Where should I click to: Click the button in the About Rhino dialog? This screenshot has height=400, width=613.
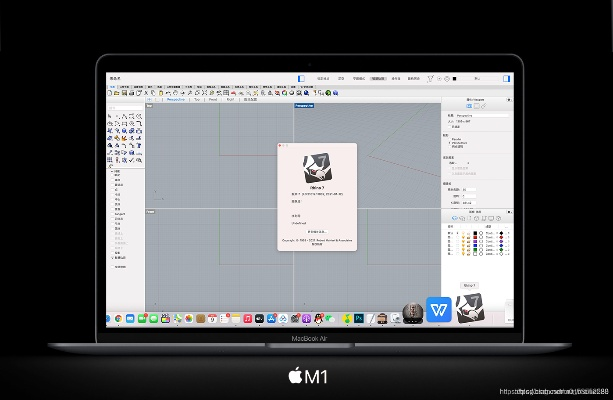(x=316, y=230)
